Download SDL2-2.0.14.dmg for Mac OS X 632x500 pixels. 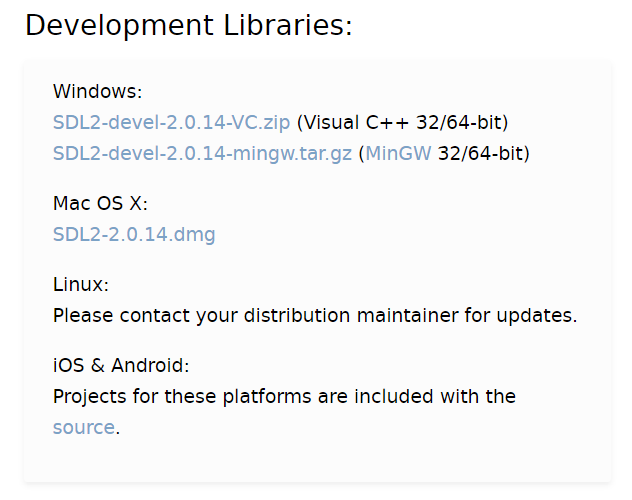click(134, 234)
